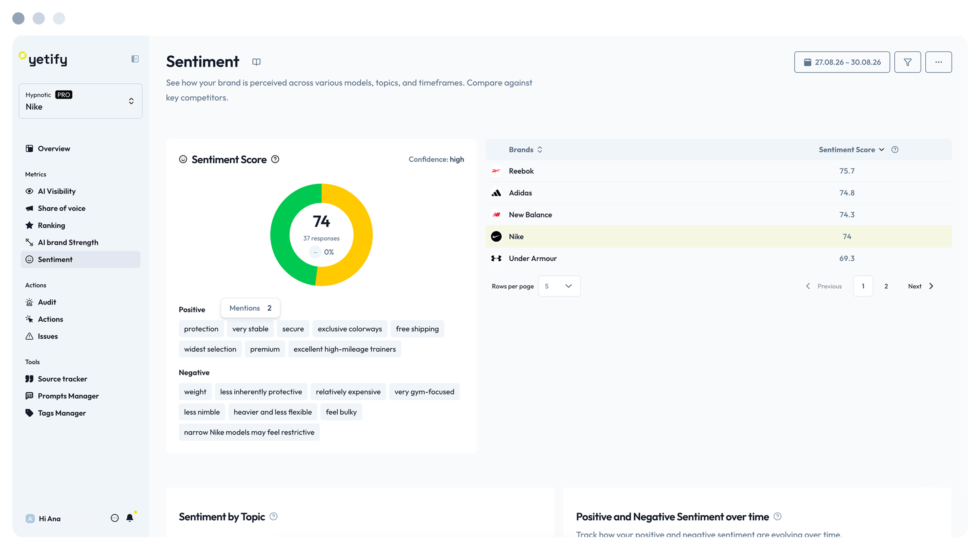The image size is (980, 550).
Task: Expand the Hypnotic Nike workspace switcher
Action: pos(80,101)
